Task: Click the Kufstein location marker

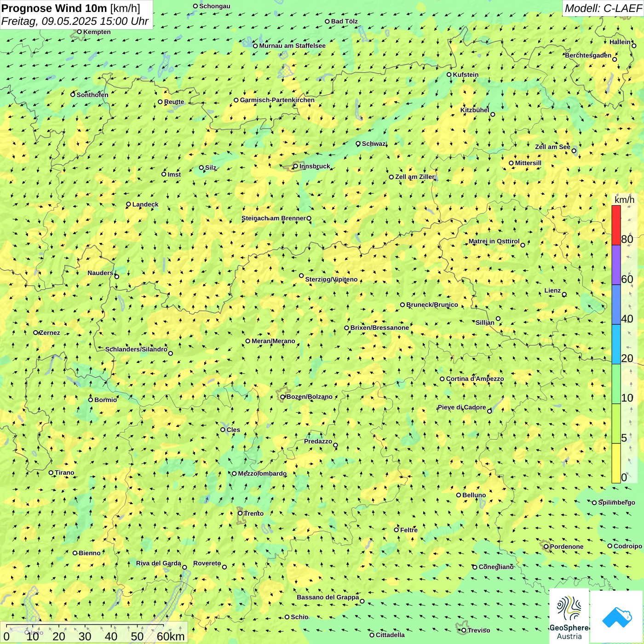Action: click(x=449, y=75)
